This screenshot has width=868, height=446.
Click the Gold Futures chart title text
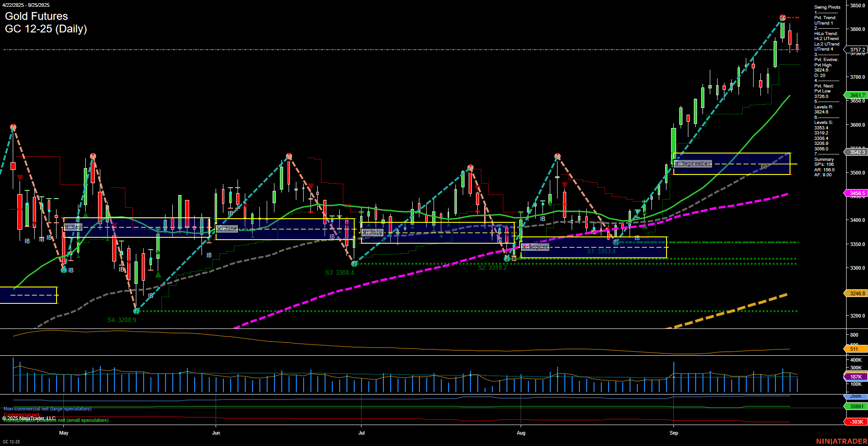[x=36, y=16]
